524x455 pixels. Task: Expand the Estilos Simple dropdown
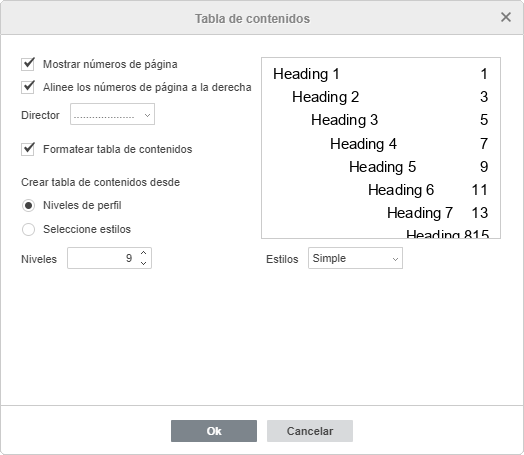[x=355, y=258]
